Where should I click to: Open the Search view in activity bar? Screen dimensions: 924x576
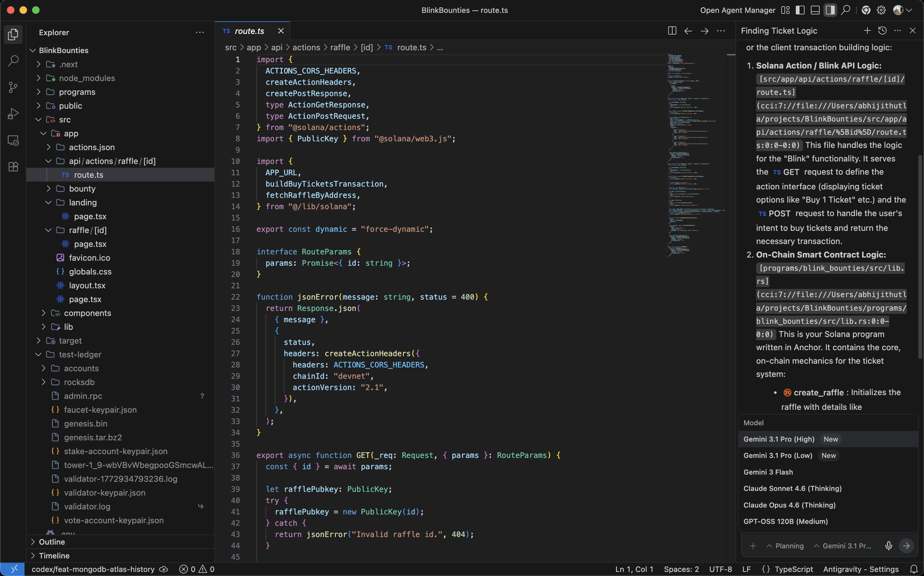pyautogui.click(x=13, y=61)
